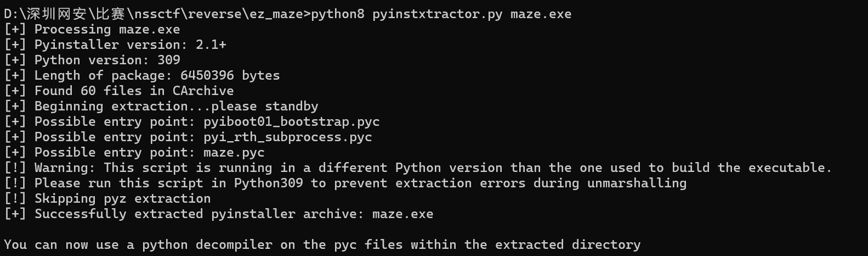Viewport: 868px width, 256px height.
Task: Click the "Skipping pyz extraction" line
Action: point(122,198)
